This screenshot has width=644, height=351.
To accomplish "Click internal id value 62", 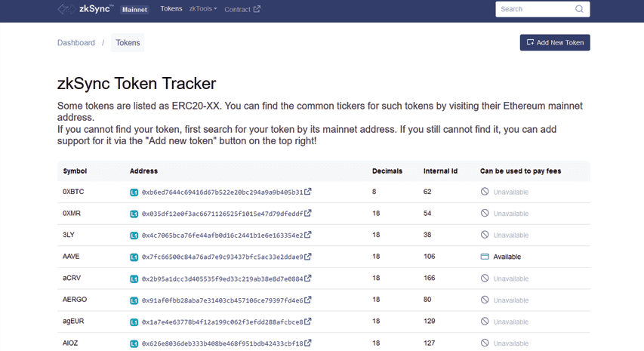I will pos(427,192).
